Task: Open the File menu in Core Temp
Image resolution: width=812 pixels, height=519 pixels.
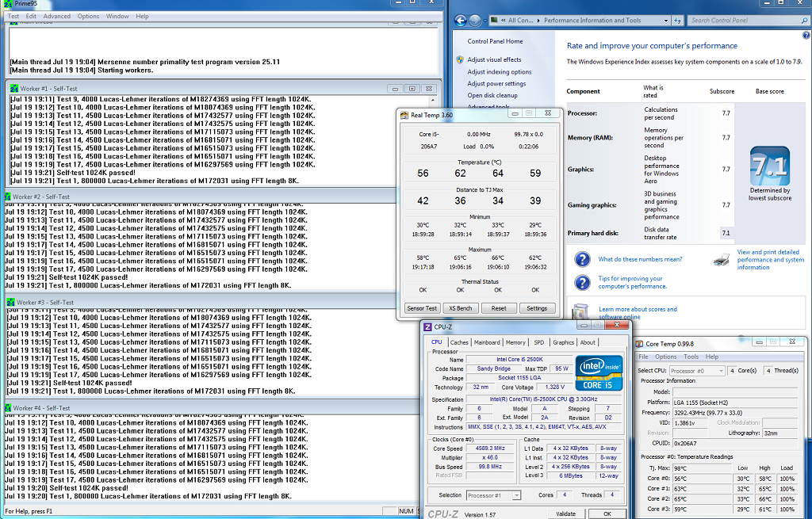Action: click(x=643, y=357)
